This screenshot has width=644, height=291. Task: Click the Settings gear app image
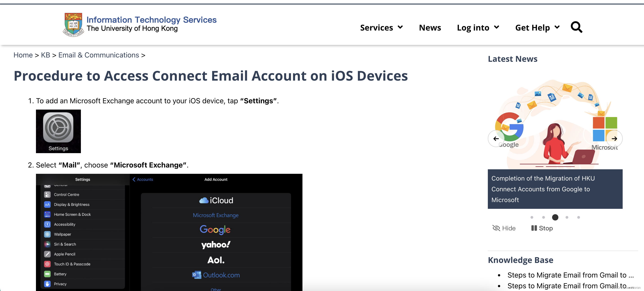[58, 131]
